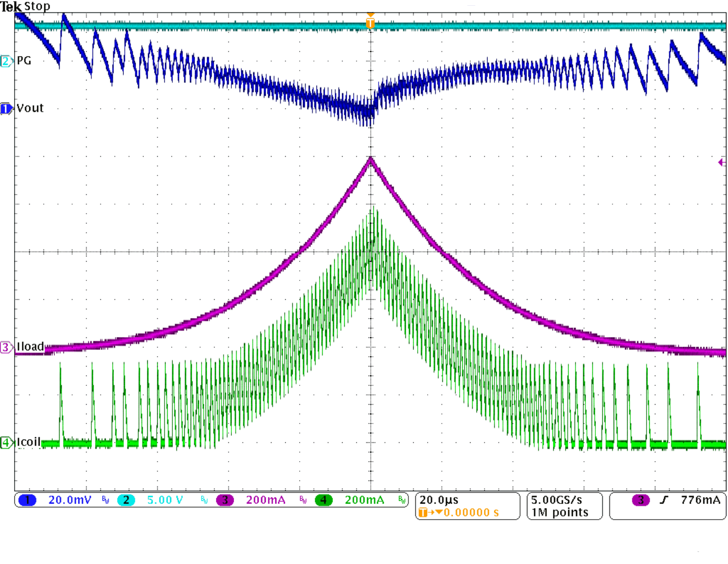
Task: Expand the Icoil channel label marker
Action: pyautogui.click(x=5, y=442)
